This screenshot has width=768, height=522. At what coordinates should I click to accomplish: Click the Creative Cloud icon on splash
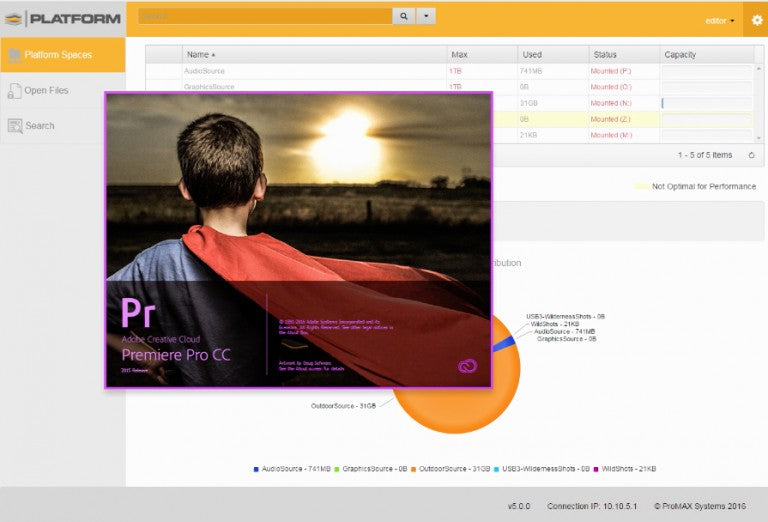coord(467,366)
